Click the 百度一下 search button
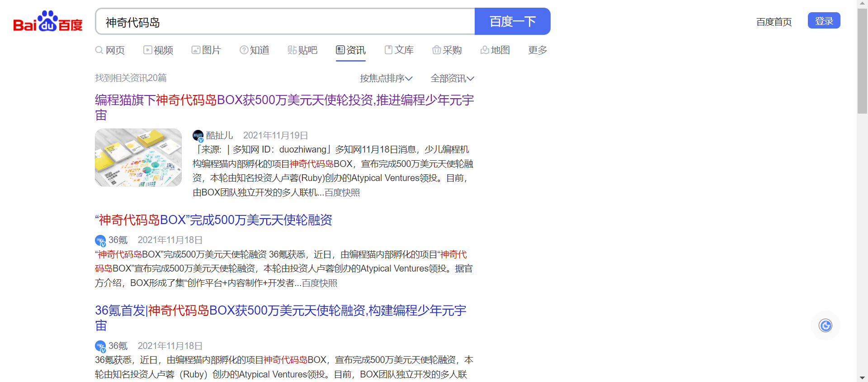 pos(513,21)
